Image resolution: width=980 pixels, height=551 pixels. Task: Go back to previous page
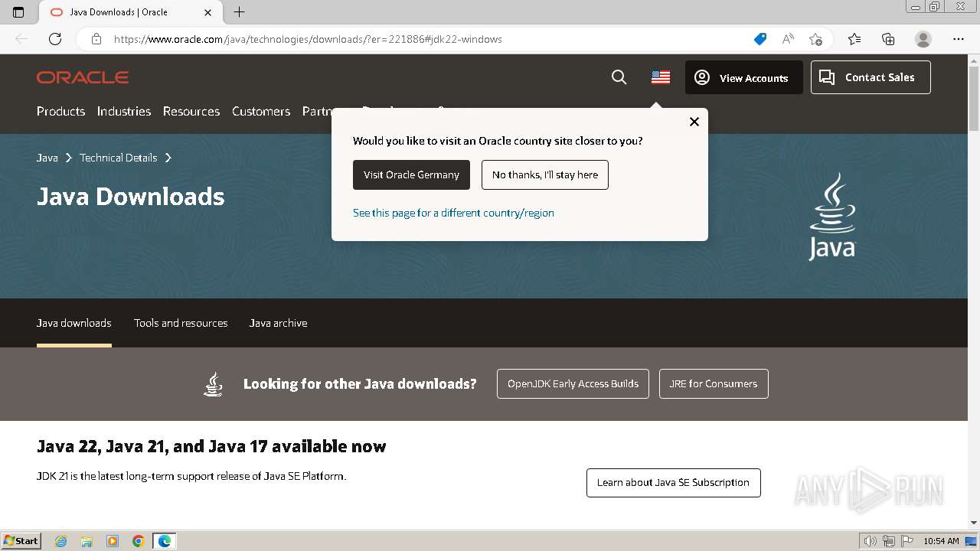point(21,39)
